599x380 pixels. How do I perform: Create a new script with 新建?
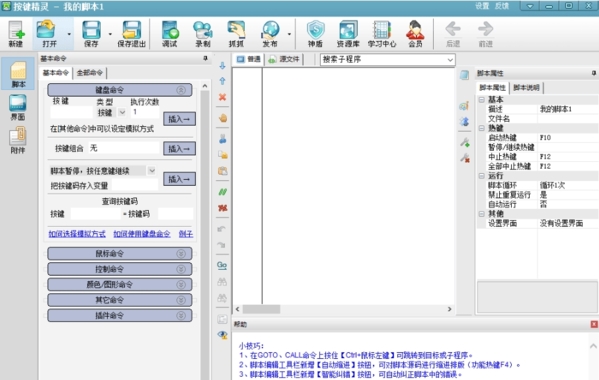click(16, 34)
